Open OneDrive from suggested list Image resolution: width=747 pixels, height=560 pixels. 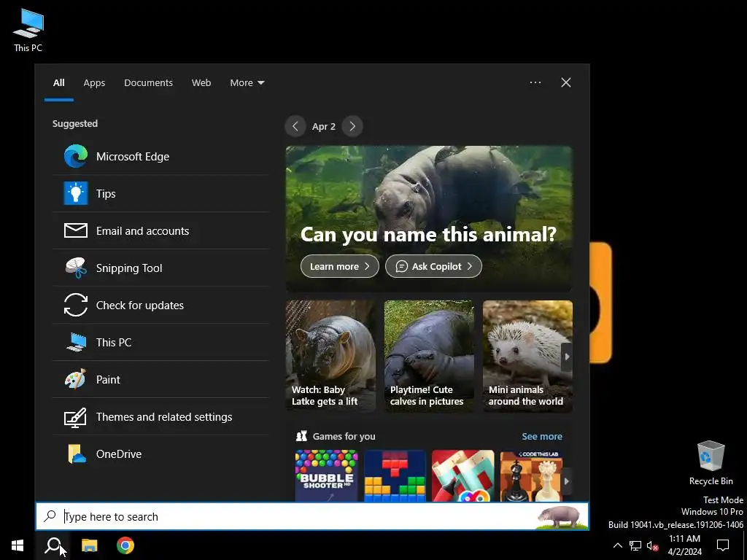coord(161,454)
